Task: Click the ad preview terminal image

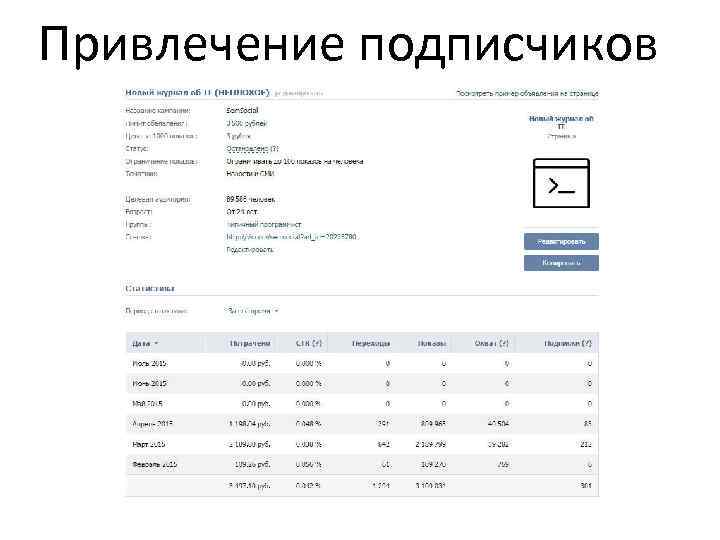Action: 561,183
